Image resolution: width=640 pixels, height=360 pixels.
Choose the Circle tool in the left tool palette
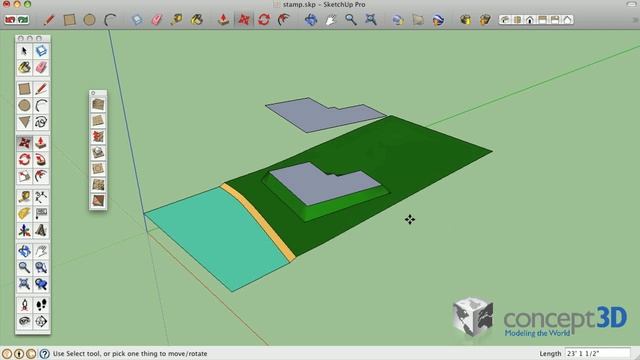24,105
